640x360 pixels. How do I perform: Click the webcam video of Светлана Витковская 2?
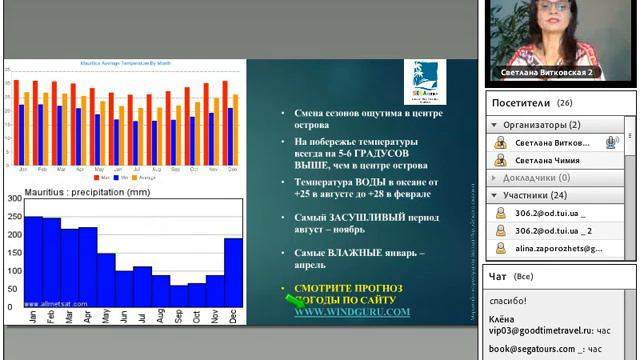click(561, 40)
